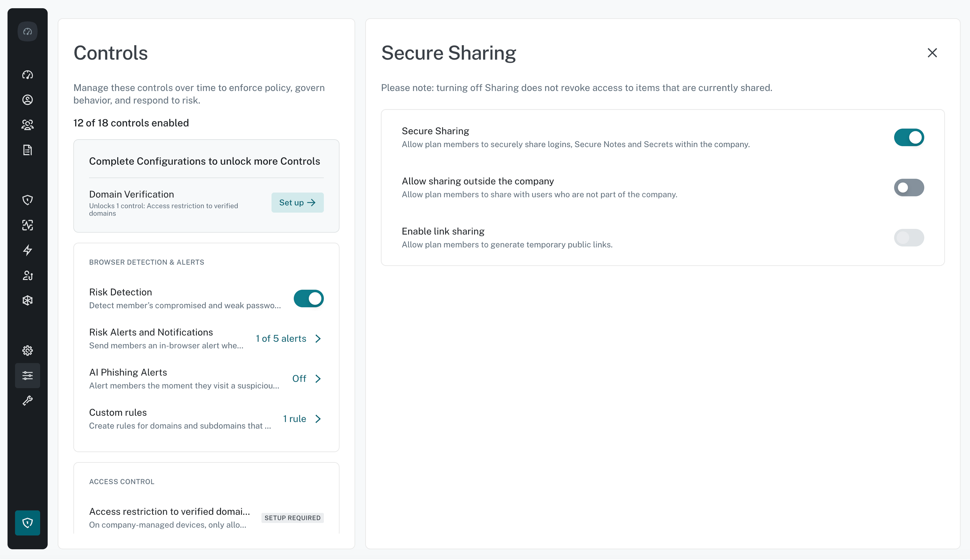Select 'Access restriction to verified domai...' row title
Screen dimensions: 970x560
[x=169, y=512]
